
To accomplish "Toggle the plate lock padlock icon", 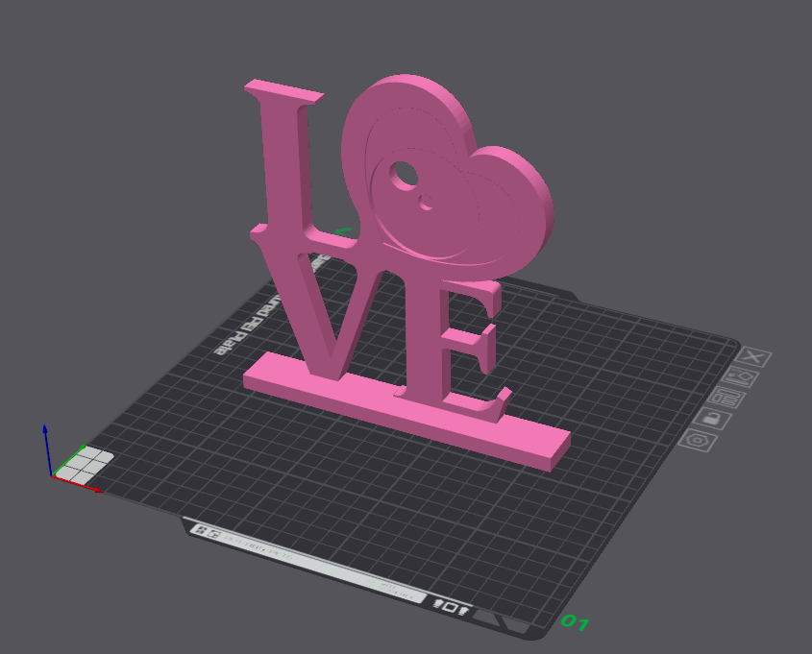I will [713, 419].
